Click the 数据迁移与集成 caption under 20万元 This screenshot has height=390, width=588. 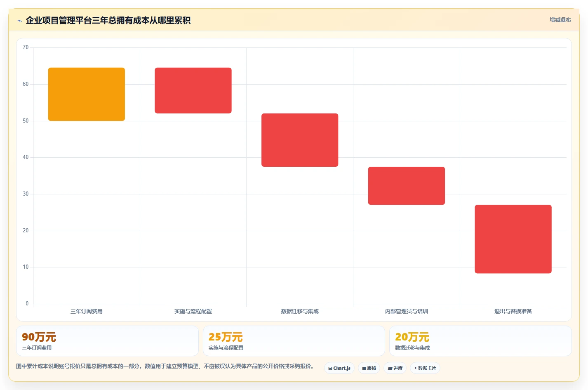[412, 348]
